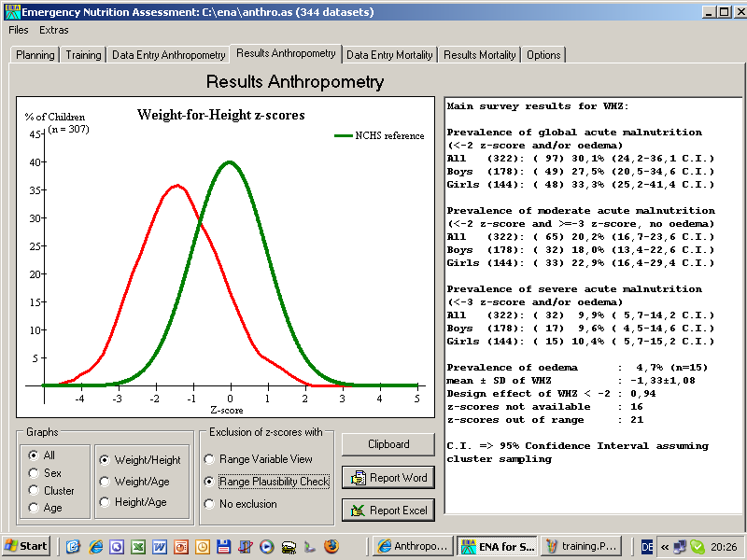
Task: Choose No exclusion for z-scores
Action: [209, 504]
